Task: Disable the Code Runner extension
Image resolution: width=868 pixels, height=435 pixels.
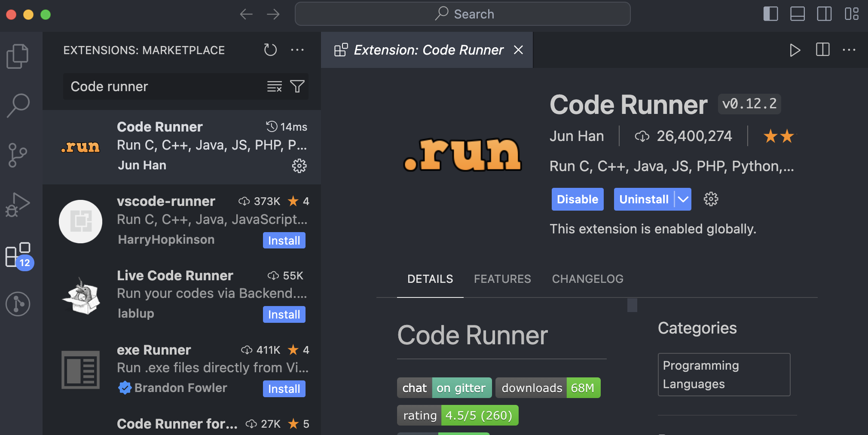Action: tap(577, 199)
